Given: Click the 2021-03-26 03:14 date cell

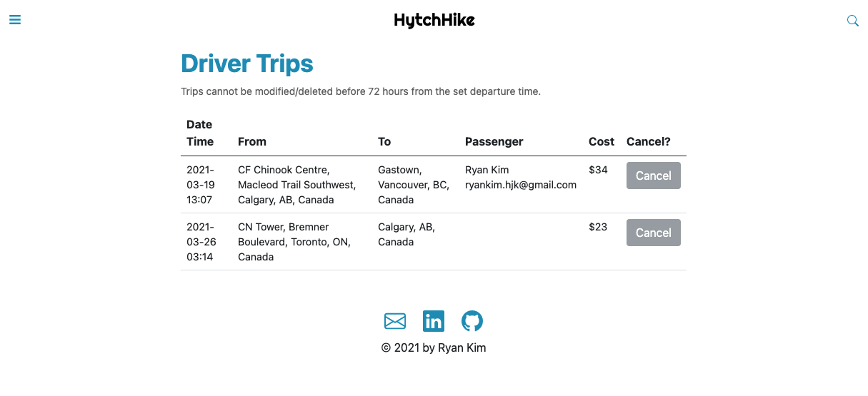Looking at the screenshot, I should coord(201,242).
